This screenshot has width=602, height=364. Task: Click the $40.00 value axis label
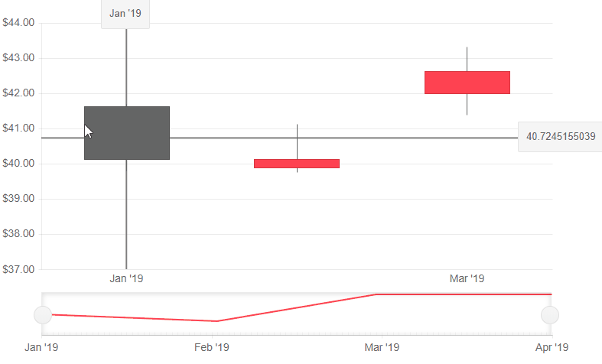coord(18,164)
